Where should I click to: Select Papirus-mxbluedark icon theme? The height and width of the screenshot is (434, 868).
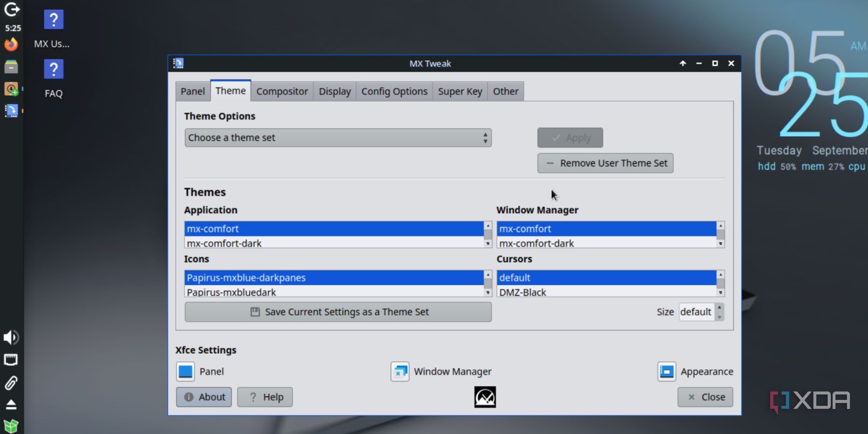[x=334, y=291]
